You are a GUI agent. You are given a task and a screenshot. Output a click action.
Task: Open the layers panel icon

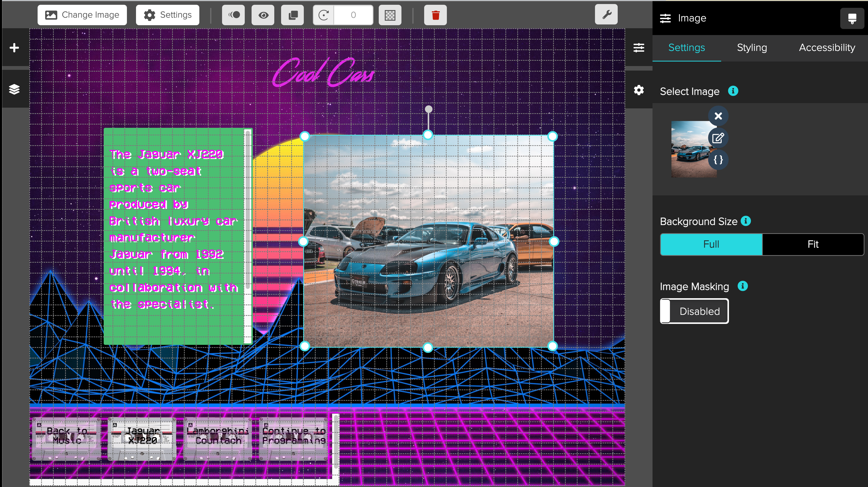14,89
